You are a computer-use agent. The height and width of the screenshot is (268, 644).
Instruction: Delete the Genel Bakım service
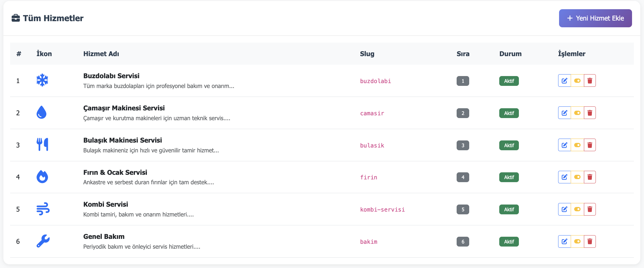pyautogui.click(x=590, y=242)
